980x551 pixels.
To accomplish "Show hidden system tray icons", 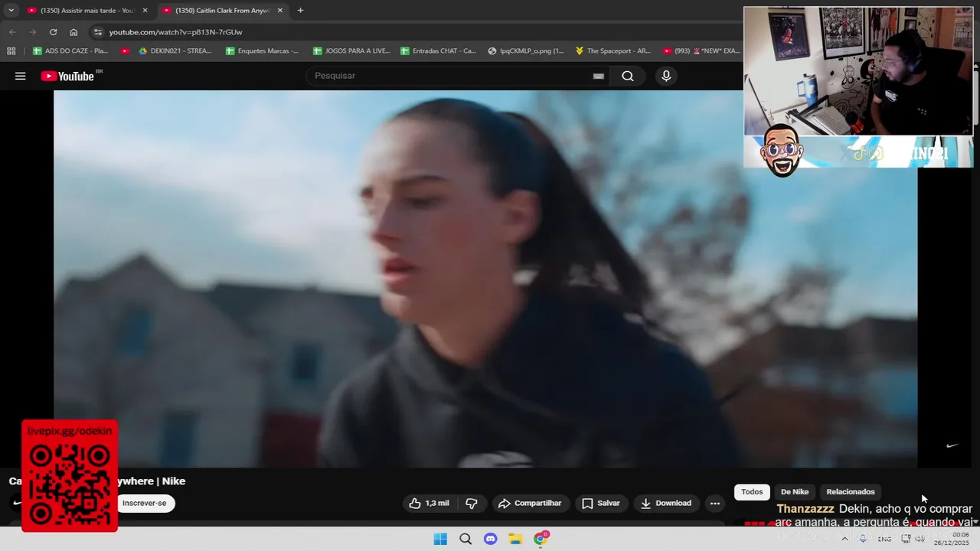I will point(844,539).
